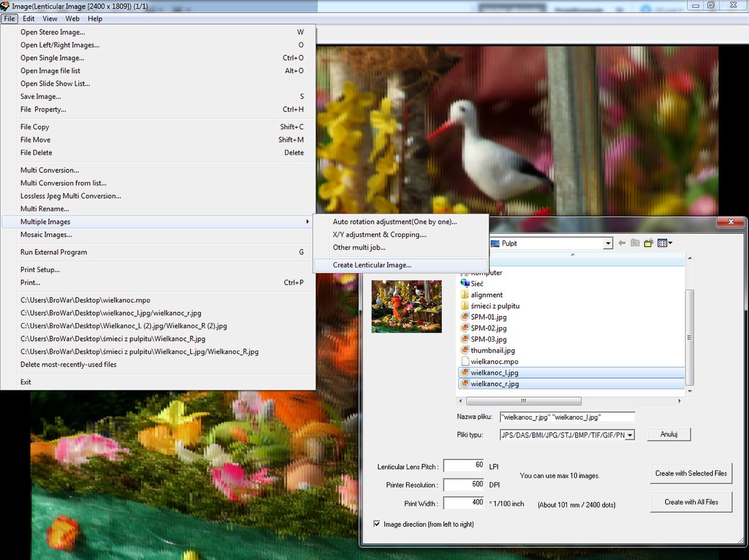Choose Open Single Image entry
The width and height of the screenshot is (749, 560).
pos(158,58)
